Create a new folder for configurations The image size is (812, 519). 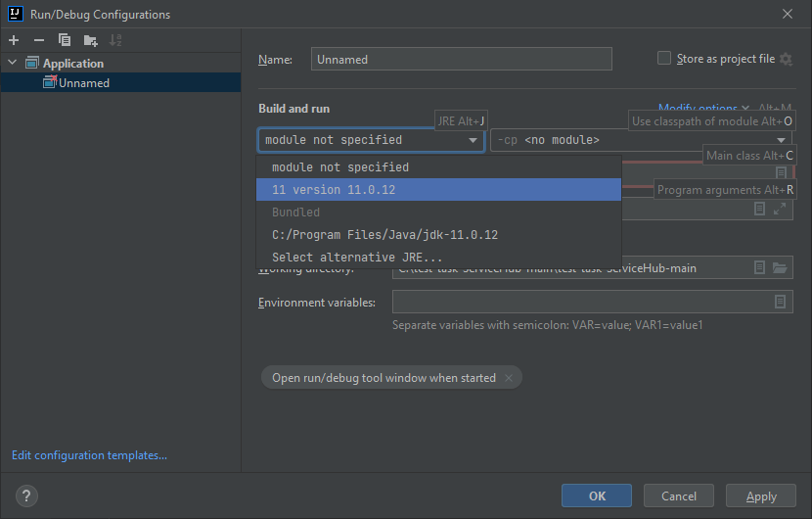coord(91,40)
